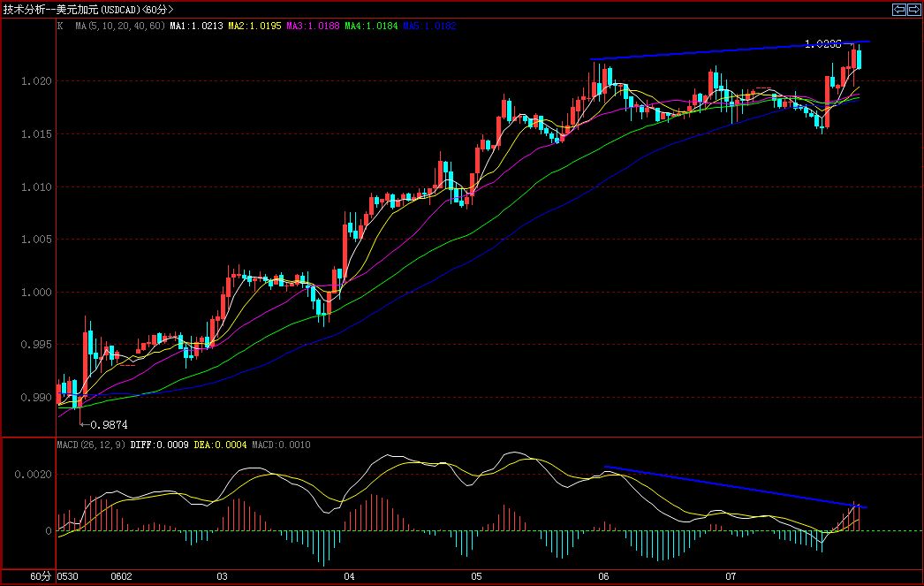Click the 07 date marker on time axis
This screenshot has height=586, width=924.
(x=731, y=576)
